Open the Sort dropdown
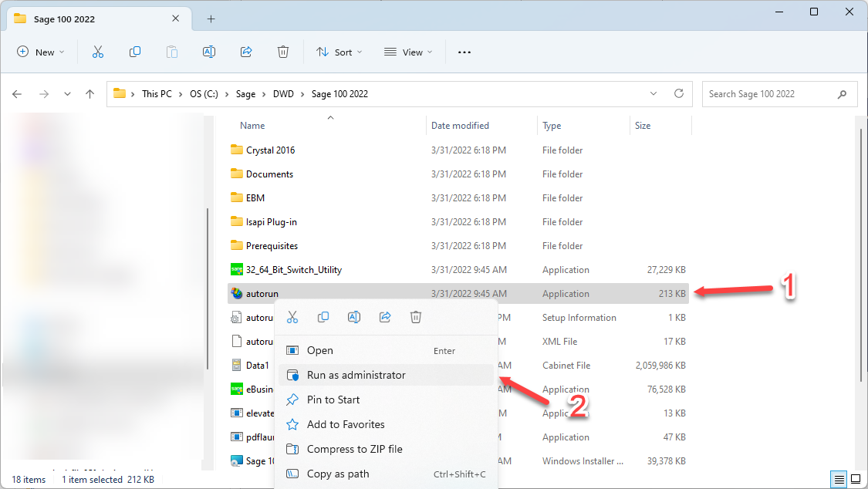The image size is (868, 489). 339,52
